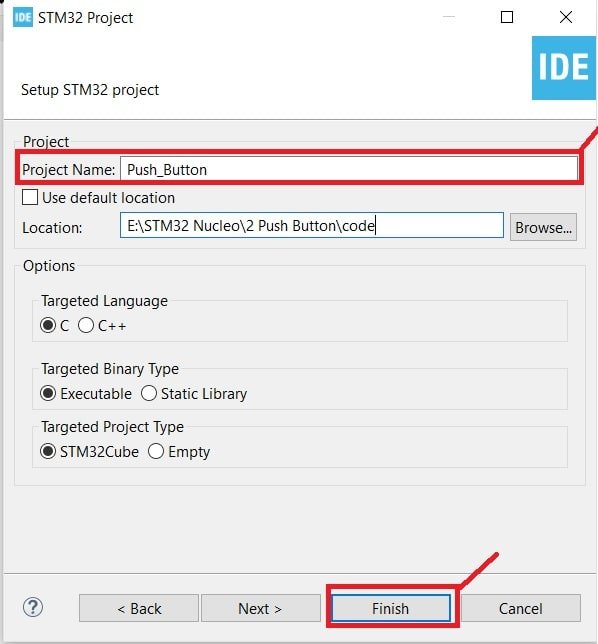Click the 'Targeted Binary Type' label

(x=110, y=369)
